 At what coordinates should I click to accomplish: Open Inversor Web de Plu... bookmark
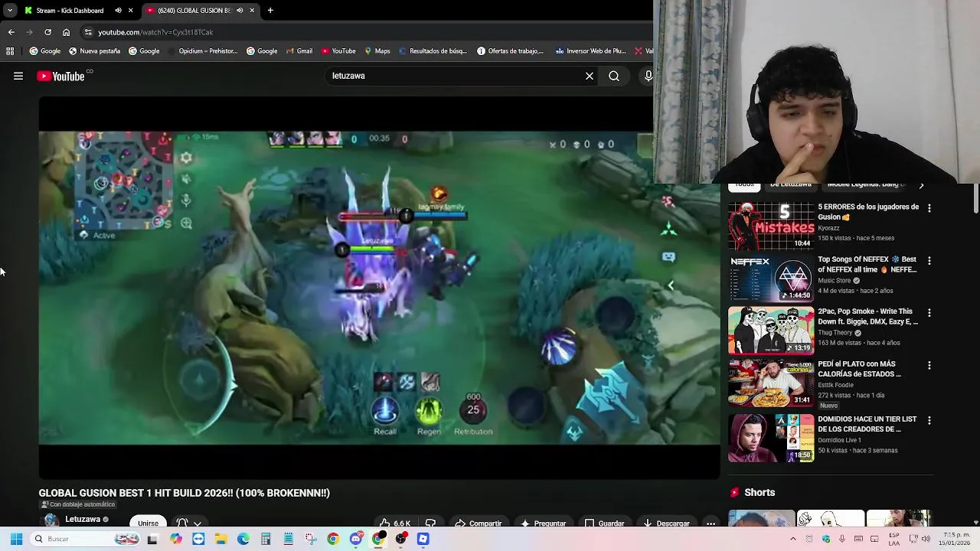(x=591, y=51)
